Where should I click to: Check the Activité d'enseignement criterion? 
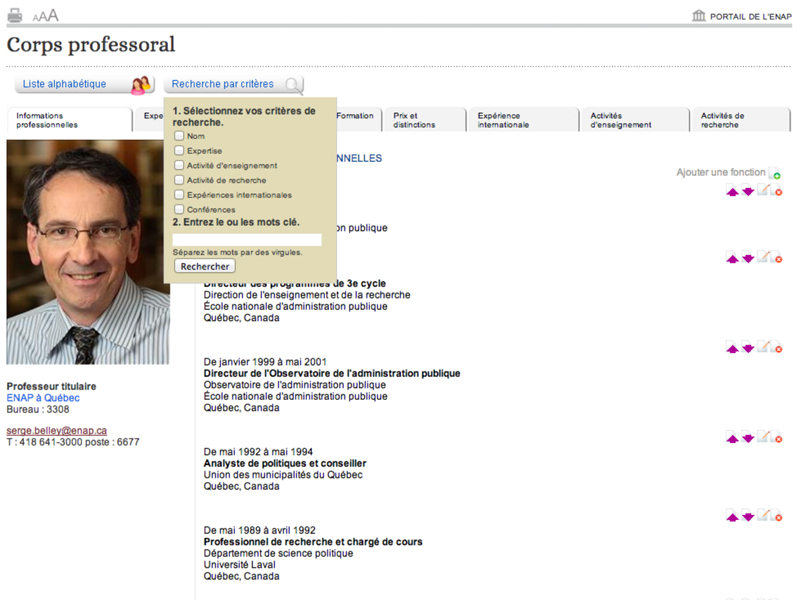(x=179, y=165)
